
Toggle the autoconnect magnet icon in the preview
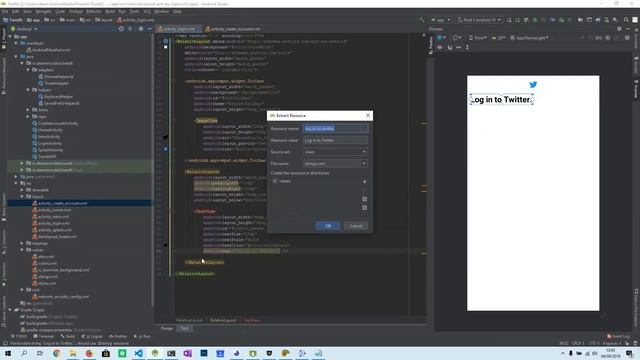[x=450, y=47]
